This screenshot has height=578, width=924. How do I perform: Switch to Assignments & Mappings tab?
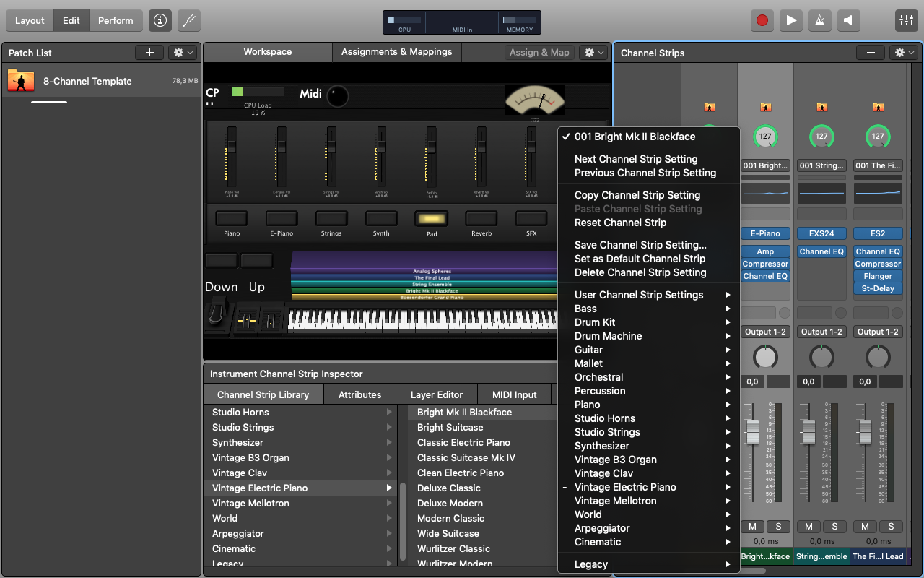[396, 52]
